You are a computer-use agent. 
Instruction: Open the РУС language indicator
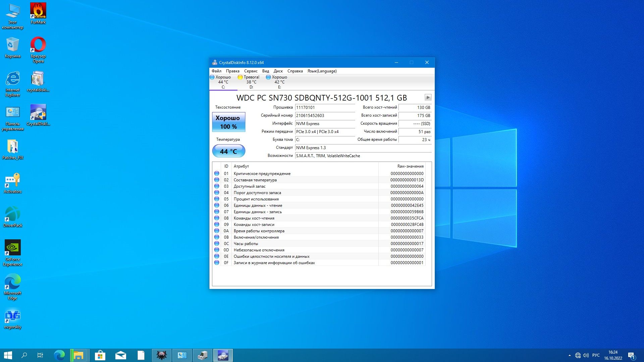[596, 355]
